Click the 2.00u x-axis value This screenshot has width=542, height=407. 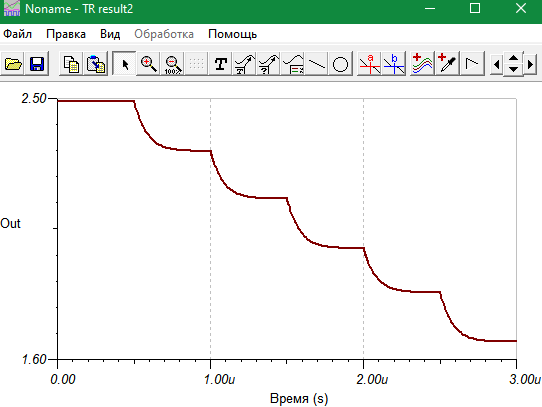(372, 379)
